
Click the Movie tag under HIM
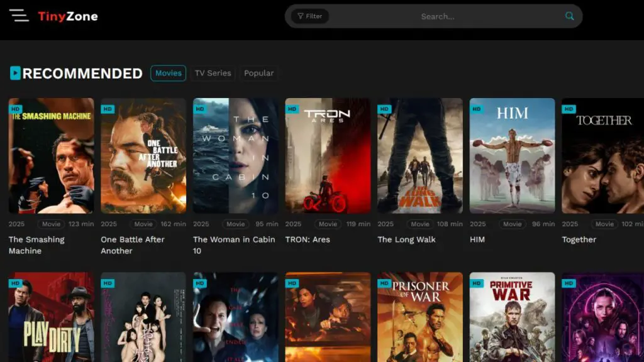512,224
